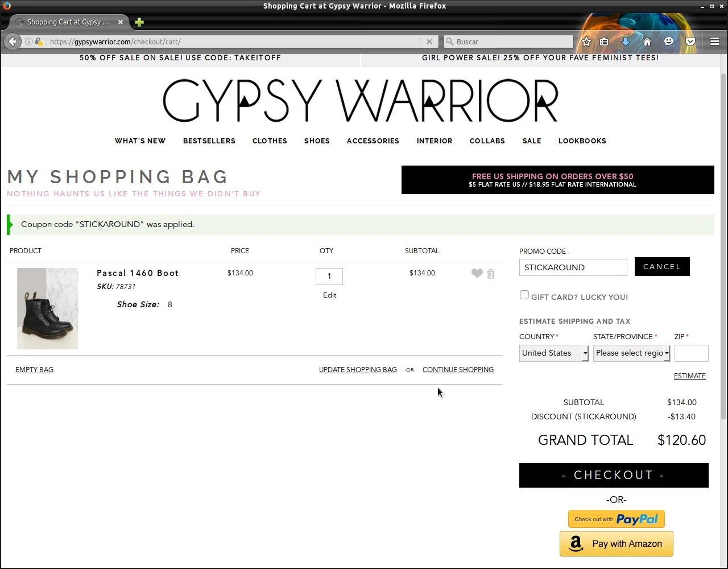Click the ZIP code input field
Viewport: 728px width, 569px height.
692,353
